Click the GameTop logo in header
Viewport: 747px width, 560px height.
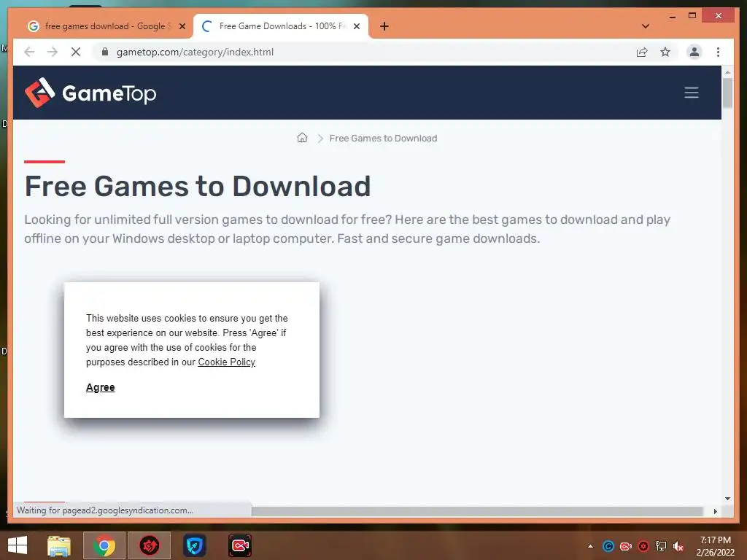[x=90, y=93]
